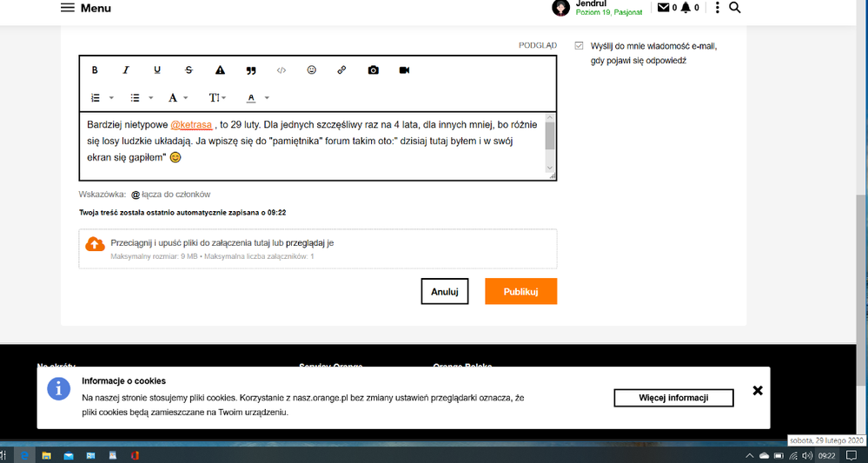868x463 pixels.
Task: Click the 'przeglądaj je' browse files link
Action: [309, 243]
